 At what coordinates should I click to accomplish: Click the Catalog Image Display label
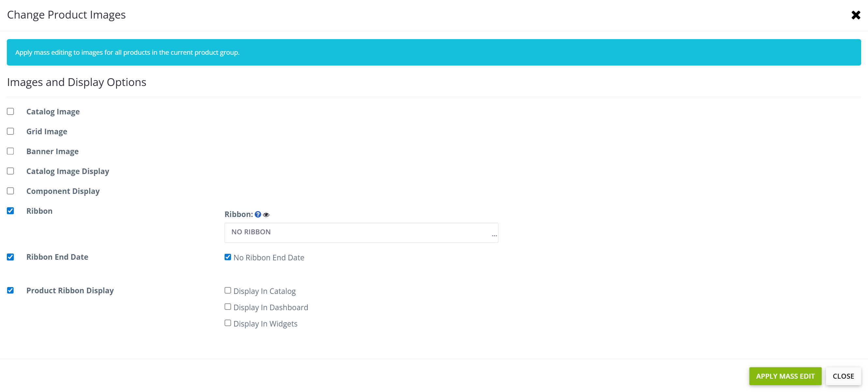pyautogui.click(x=68, y=171)
